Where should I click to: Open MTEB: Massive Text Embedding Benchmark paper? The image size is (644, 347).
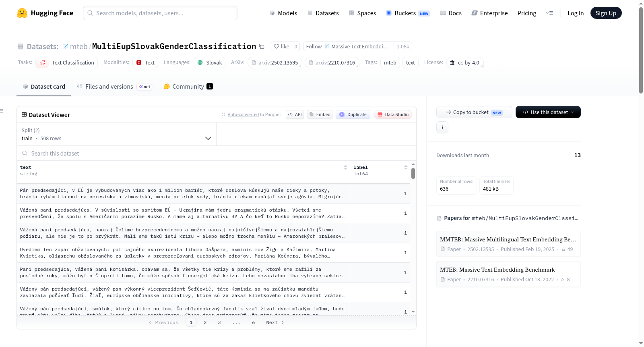click(508, 274)
